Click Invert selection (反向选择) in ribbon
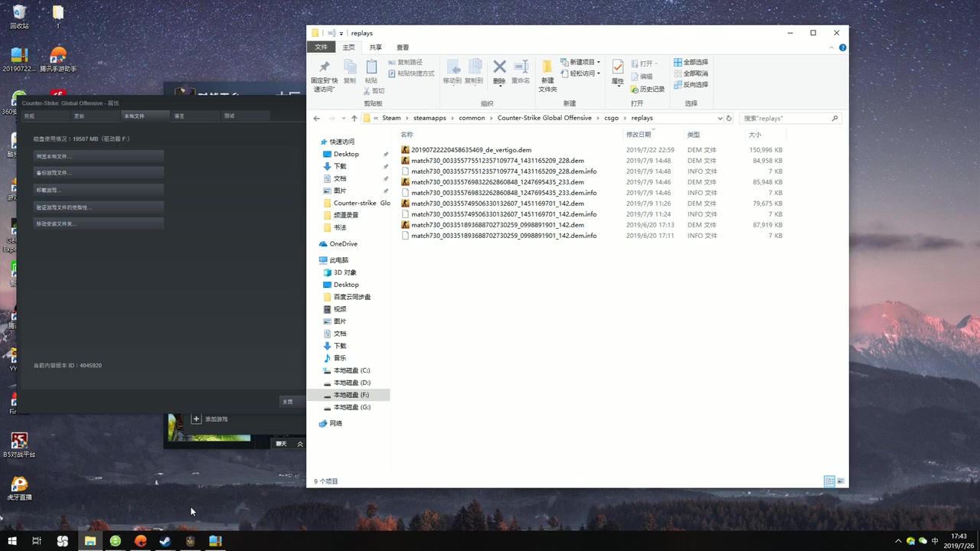This screenshot has height=551, width=980. 691,85
